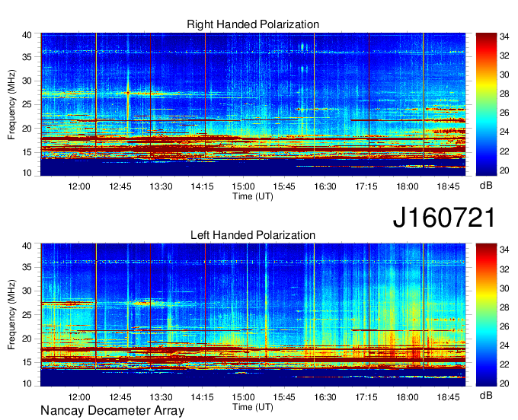
Task: Click the 13:30 tick under Right Handed plot
Action: tap(161, 186)
